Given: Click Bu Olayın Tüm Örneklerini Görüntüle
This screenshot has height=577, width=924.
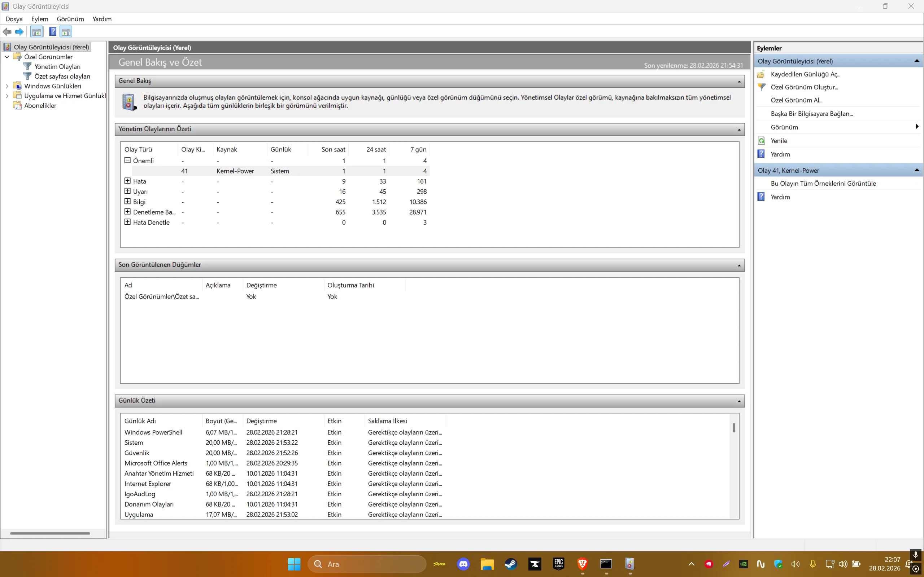Looking at the screenshot, I should [x=823, y=184].
